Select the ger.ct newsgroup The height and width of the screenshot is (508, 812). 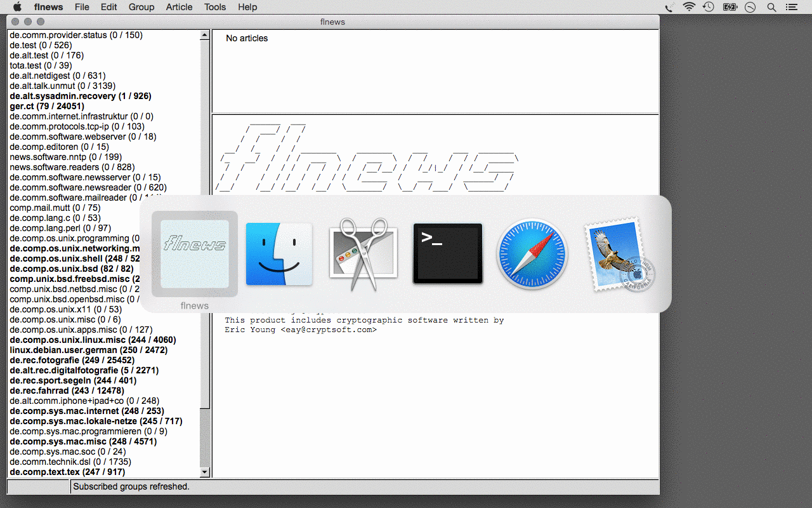click(x=47, y=106)
